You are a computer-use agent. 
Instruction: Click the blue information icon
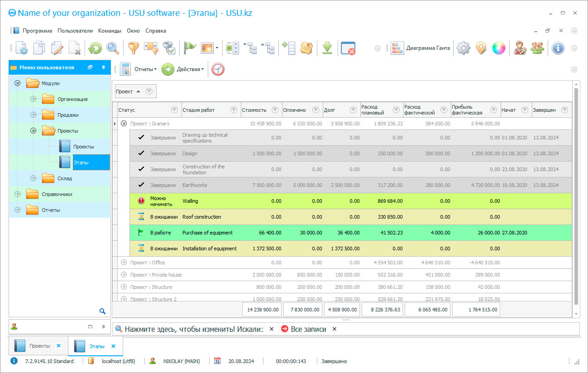click(x=558, y=48)
